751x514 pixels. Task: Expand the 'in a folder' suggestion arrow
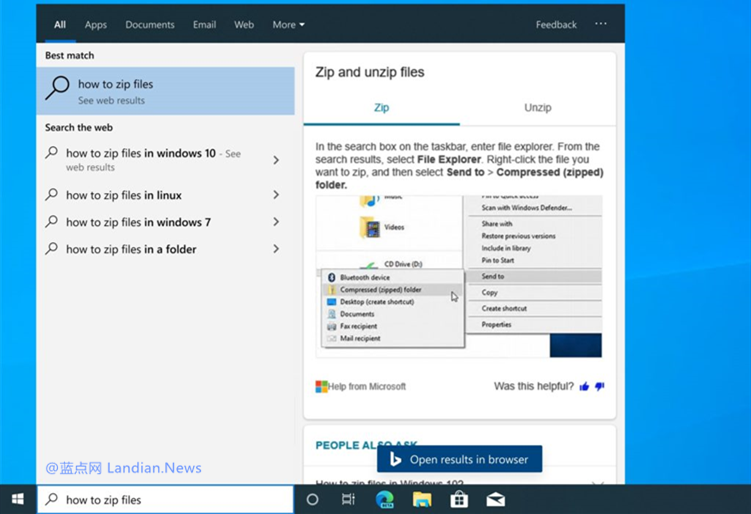click(276, 249)
